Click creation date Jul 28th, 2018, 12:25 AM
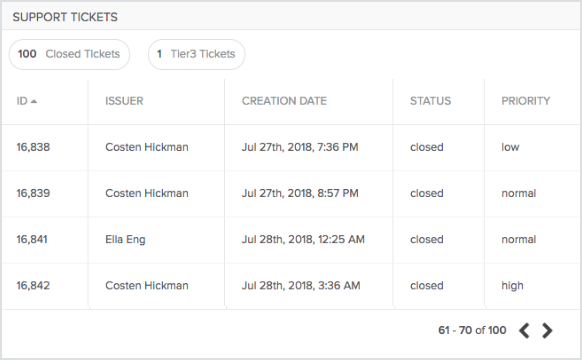 tap(303, 239)
